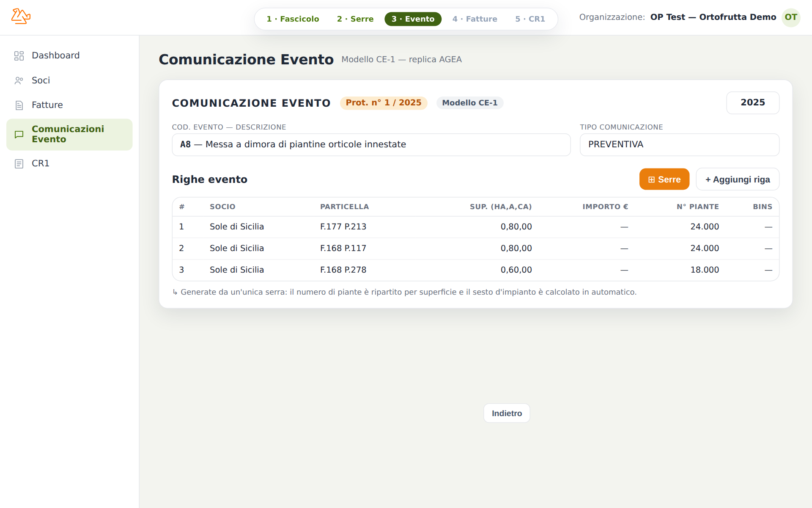Viewport: 812px width, 508px height.
Task: Click the 2025 year field
Action: coord(752,102)
